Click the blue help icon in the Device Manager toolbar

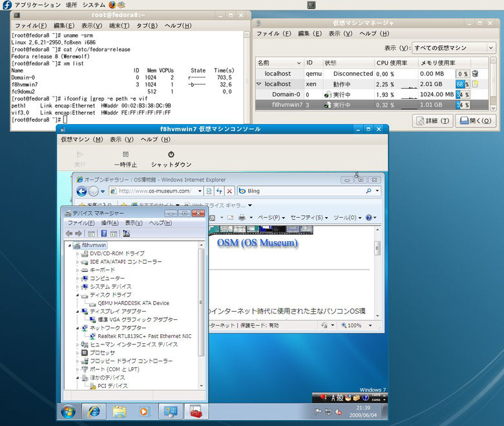[x=104, y=233]
